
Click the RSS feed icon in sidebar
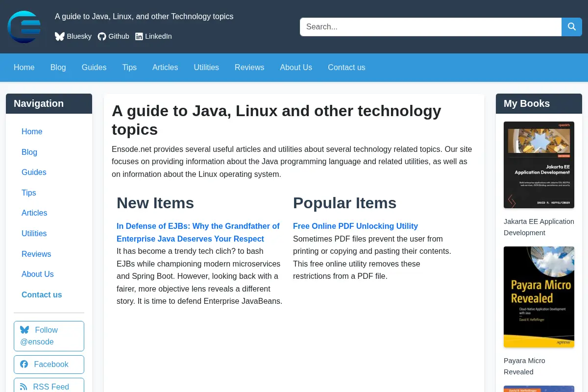pos(24,387)
